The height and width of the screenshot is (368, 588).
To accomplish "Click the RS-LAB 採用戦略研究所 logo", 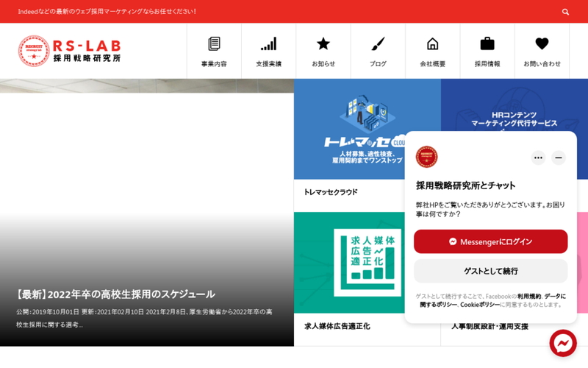I will click(70, 51).
